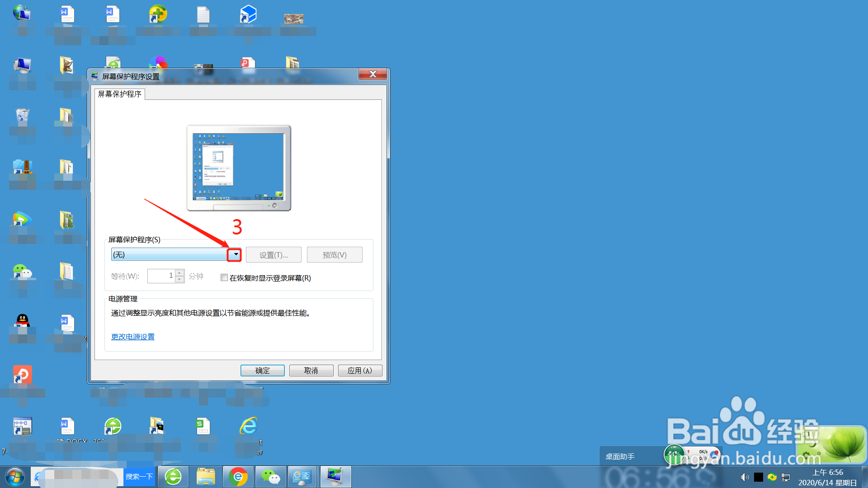Open WeChat from the taskbar
This screenshot has width=868, height=488.
270,477
